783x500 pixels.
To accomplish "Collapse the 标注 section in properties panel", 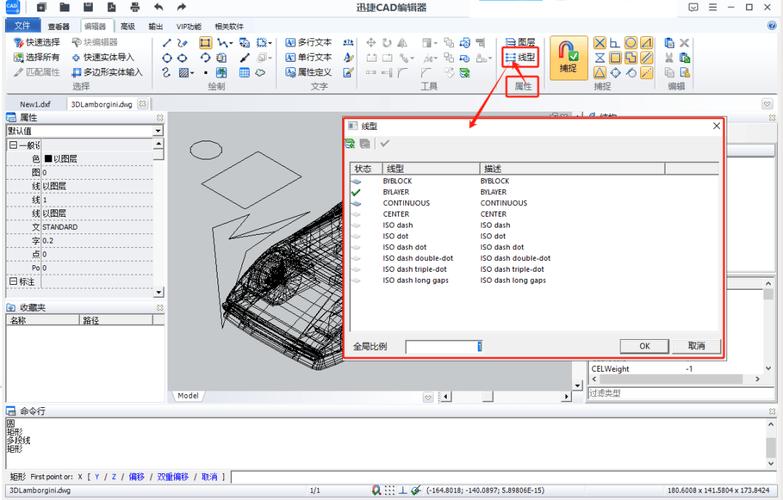I will tap(13, 281).
